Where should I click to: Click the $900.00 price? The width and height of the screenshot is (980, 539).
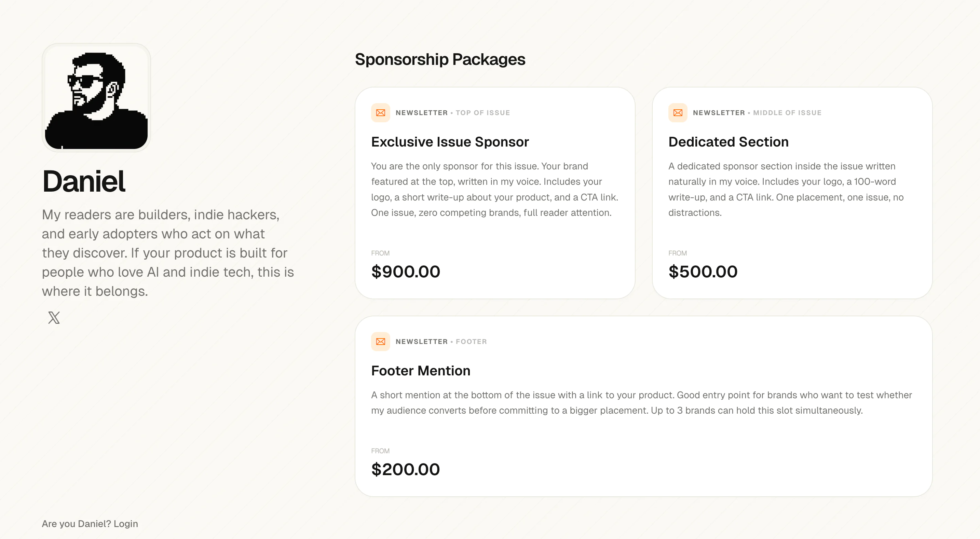406,272
